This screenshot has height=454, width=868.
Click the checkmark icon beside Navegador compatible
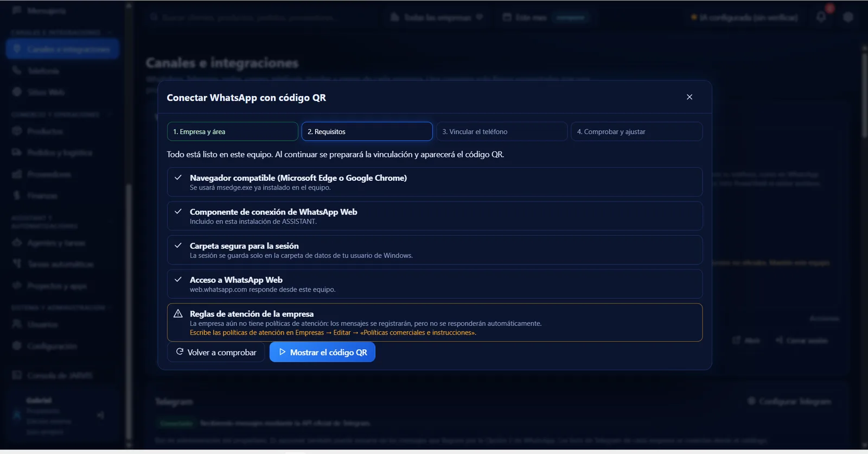coord(178,178)
